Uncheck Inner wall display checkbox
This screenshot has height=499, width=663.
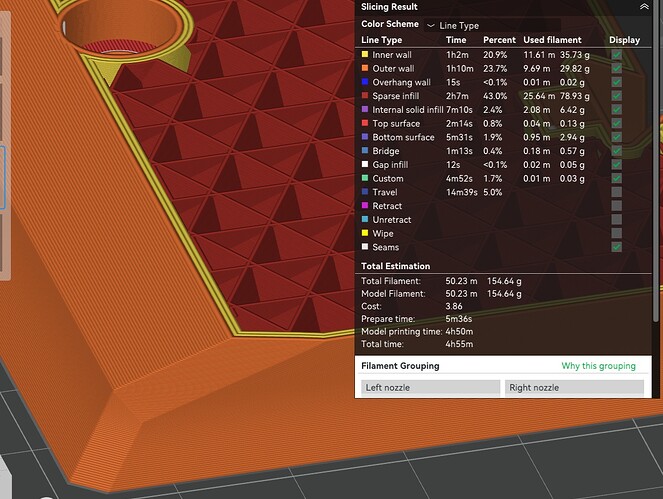tap(616, 55)
